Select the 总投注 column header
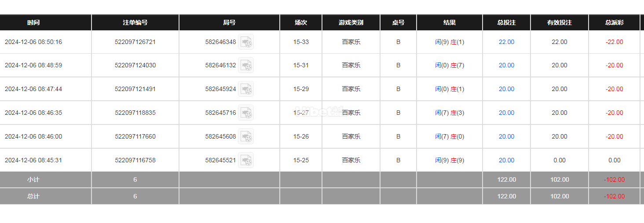 [x=506, y=23]
